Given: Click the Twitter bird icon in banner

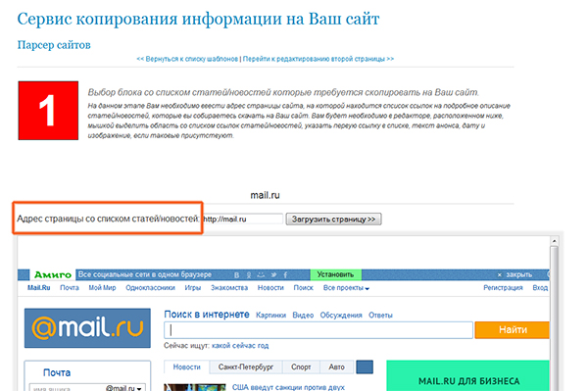Looking at the screenshot, I should point(273,275).
